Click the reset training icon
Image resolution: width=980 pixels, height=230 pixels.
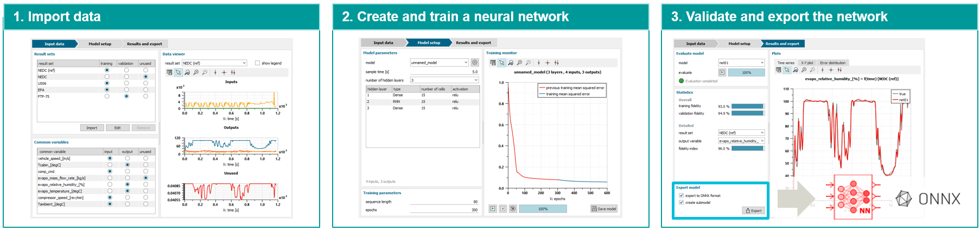click(513, 209)
